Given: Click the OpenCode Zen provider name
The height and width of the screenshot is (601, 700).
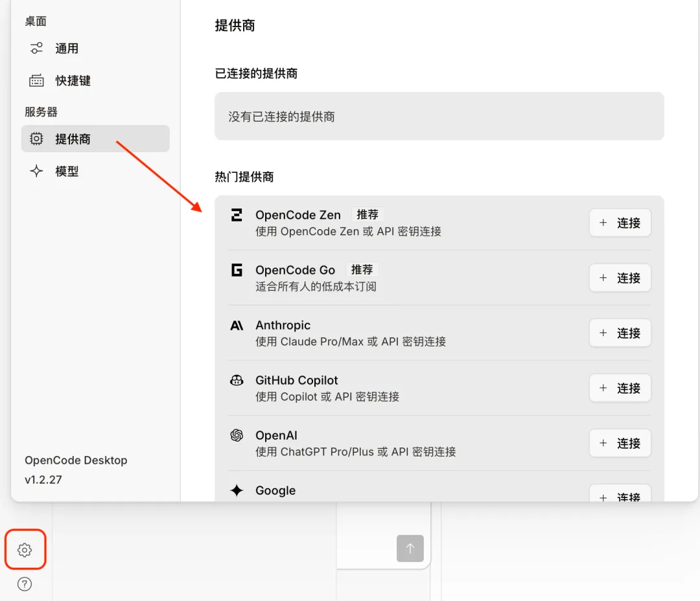Looking at the screenshot, I should pyautogui.click(x=297, y=215).
